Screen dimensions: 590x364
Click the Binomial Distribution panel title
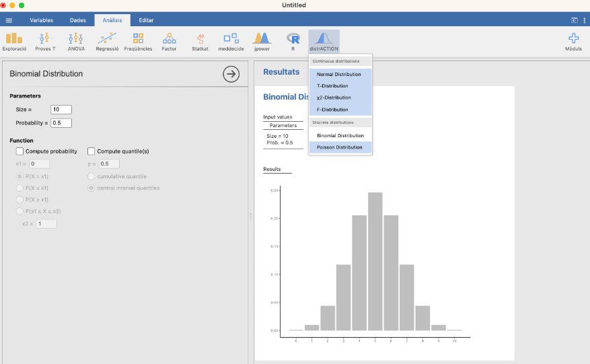46,74
